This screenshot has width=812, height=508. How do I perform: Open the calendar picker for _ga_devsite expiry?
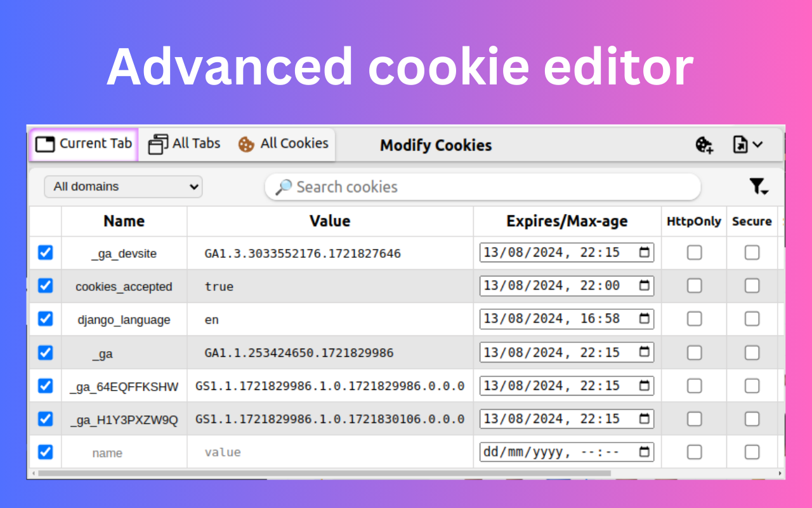pos(645,252)
